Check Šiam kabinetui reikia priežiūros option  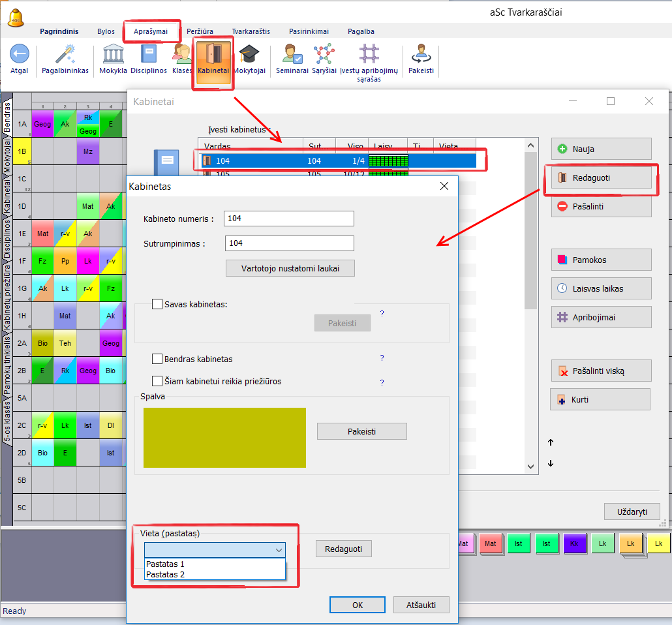[x=157, y=381]
